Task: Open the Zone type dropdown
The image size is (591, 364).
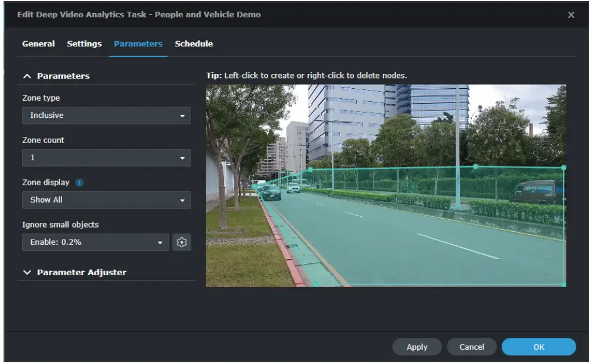Action: (107, 115)
